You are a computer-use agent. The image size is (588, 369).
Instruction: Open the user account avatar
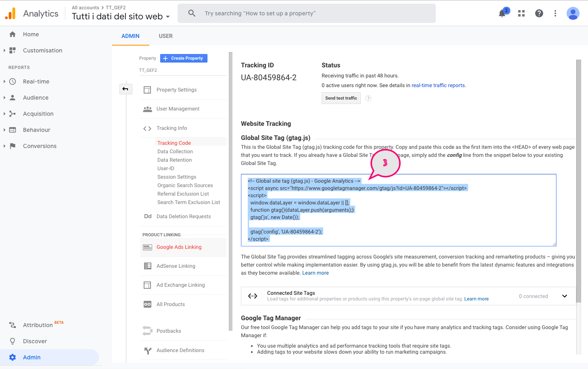point(573,13)
